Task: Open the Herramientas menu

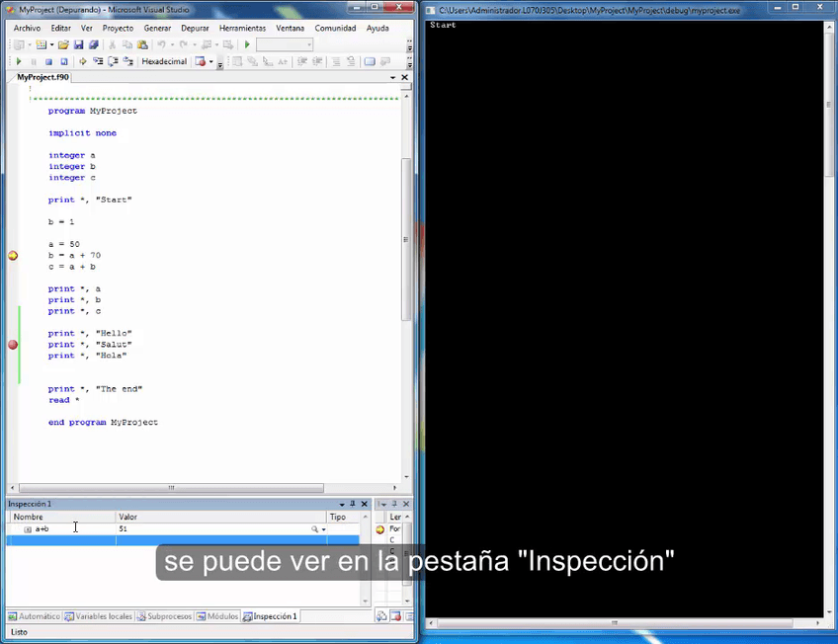Action: [x=242, y=29]
